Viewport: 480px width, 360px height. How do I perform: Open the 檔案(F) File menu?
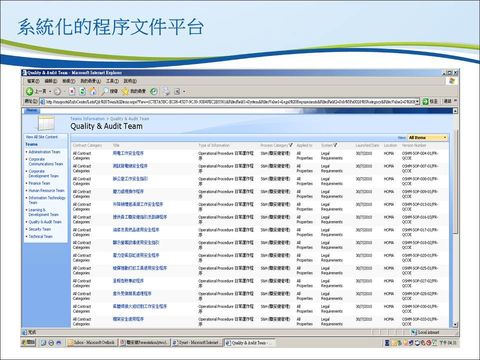coord(33,81)
